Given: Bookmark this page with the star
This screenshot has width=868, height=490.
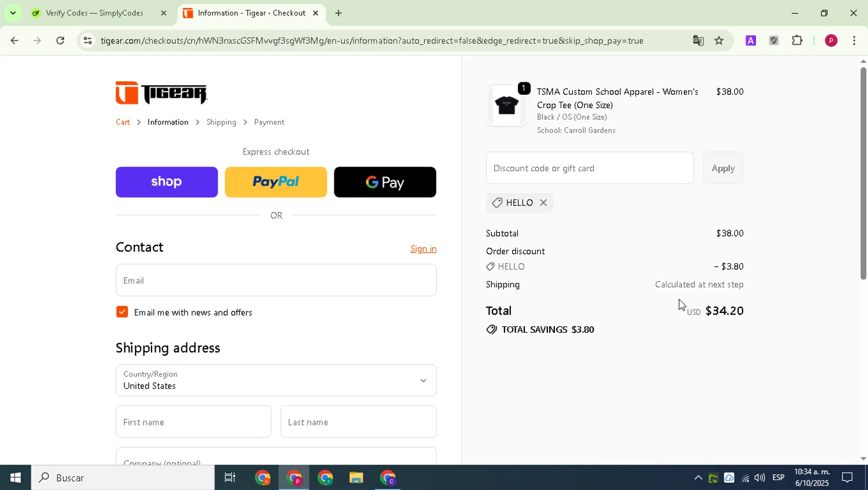Looking at the screenshot, I should (719, 40).
